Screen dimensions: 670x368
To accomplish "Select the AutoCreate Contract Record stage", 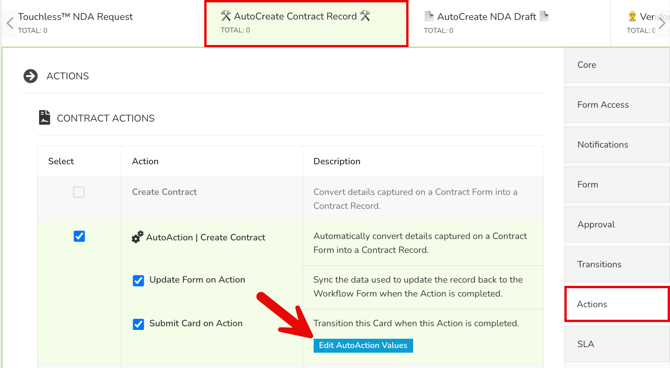I will pyautogui.click(x=306, y=24).
